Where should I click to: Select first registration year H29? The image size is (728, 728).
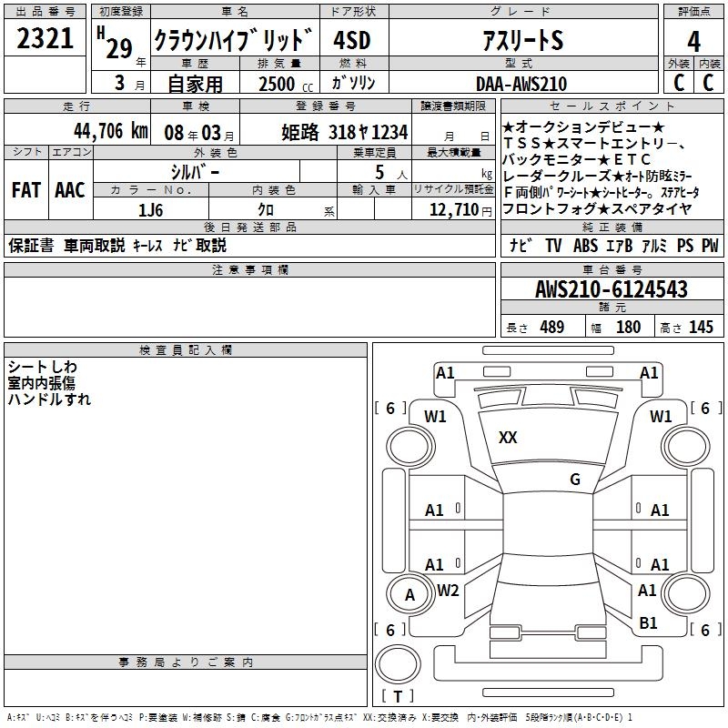coord(115,44)
